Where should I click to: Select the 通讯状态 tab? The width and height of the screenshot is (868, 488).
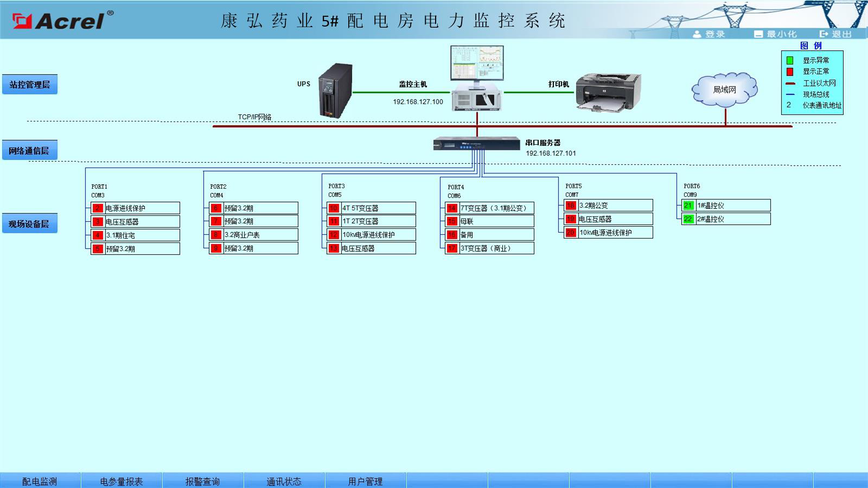click(284, 481)
